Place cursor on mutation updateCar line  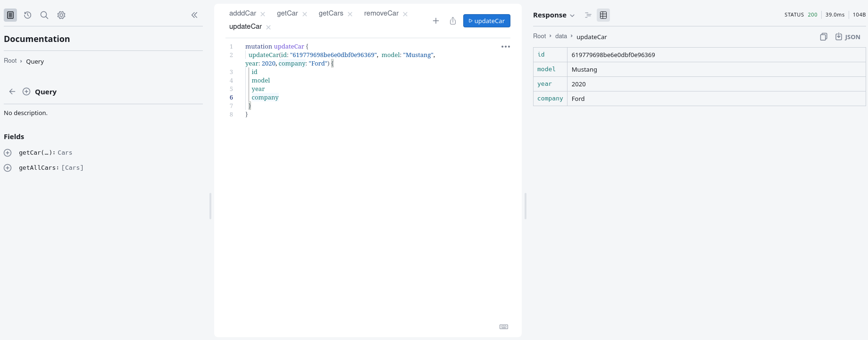(276, 47)
